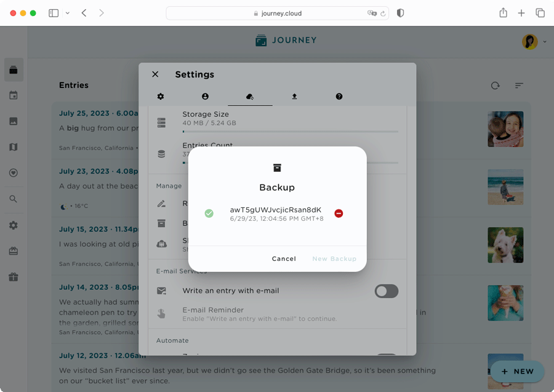Switch to the Account settings tab
This screenshot has width=554, height=392.
coord(205,96)
